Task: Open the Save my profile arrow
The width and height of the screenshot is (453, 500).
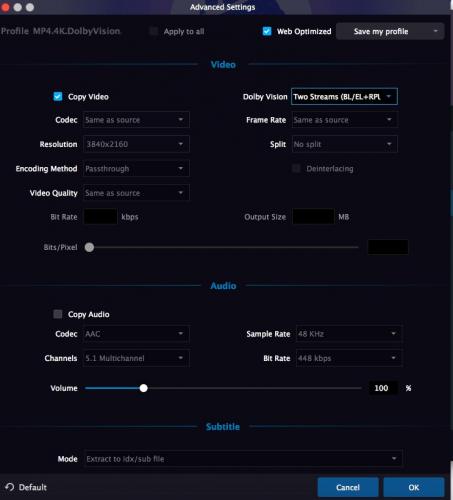Action: [x=435, y=31]
